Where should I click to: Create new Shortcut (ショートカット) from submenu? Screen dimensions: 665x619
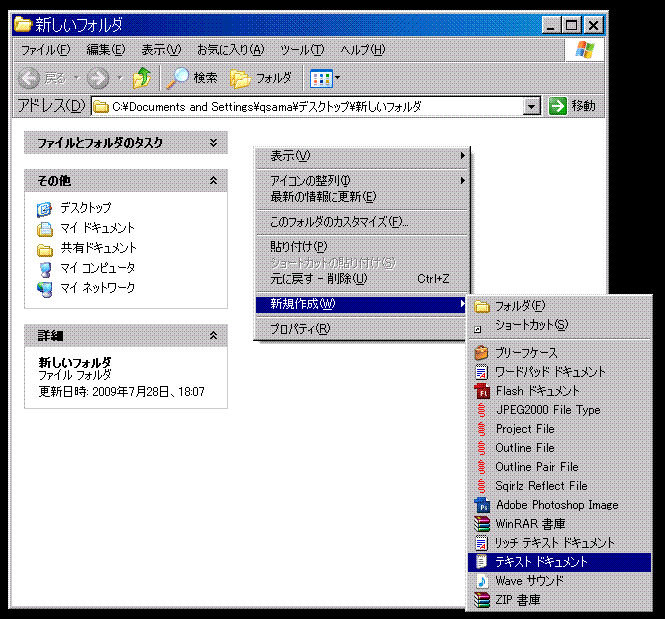tap(559, 325)
